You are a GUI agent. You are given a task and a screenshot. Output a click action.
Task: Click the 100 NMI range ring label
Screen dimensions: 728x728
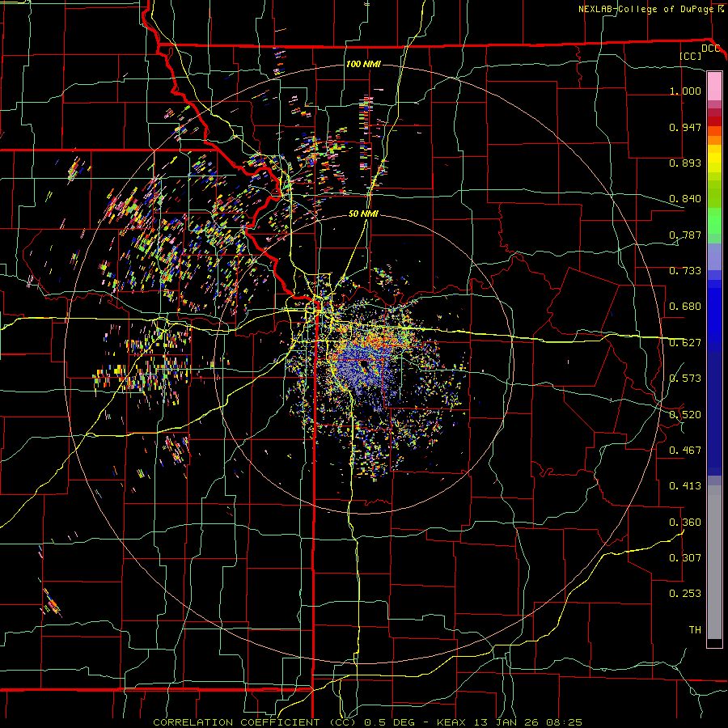363,64
